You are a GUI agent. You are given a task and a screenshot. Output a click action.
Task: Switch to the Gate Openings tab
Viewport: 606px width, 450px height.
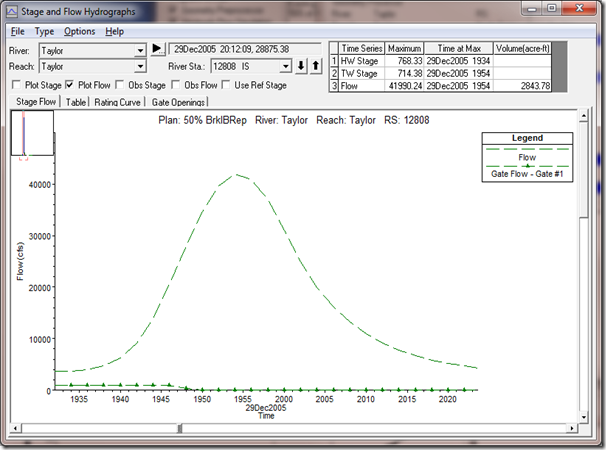click(x=178, y=102)
